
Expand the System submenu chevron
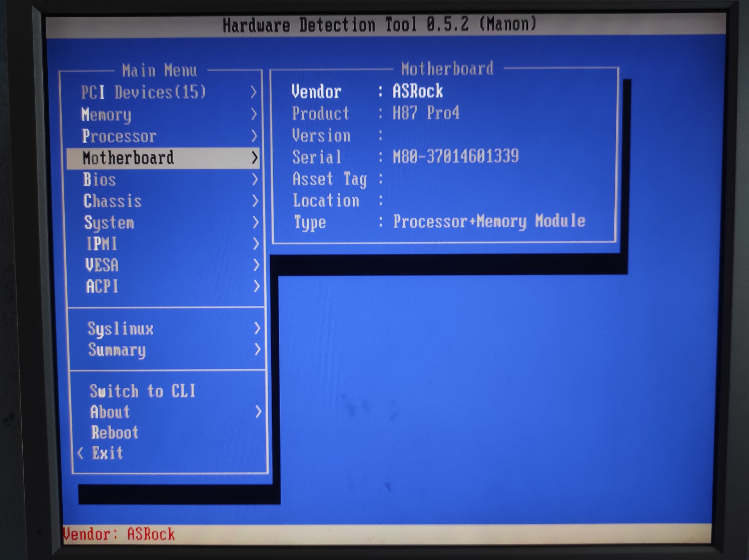point(255,222)
